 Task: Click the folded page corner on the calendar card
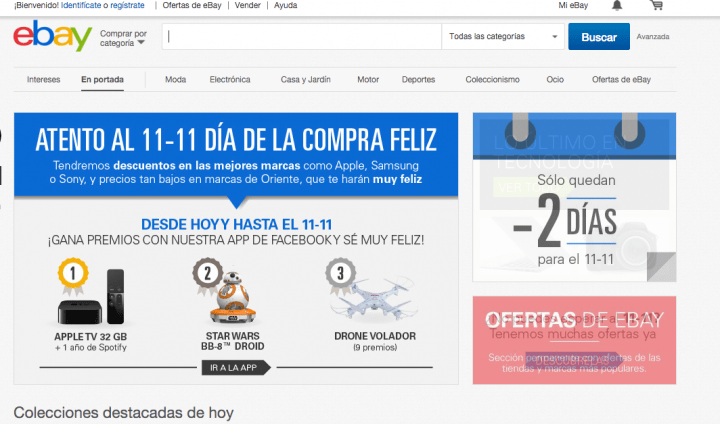(x=662, y=267)
